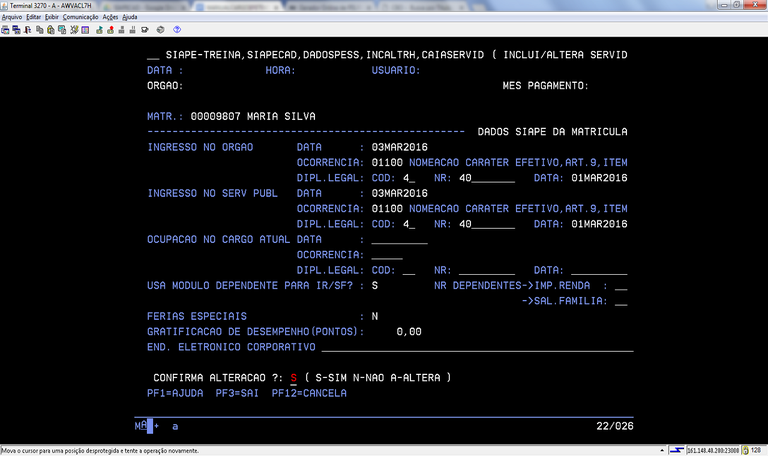Open the Ações menu

(110, 17)
